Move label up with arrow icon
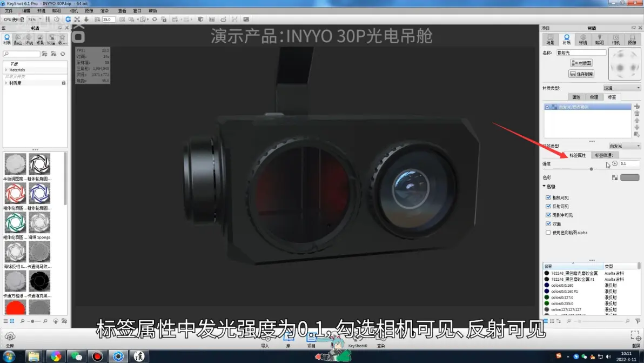The height and width of the screenshot is (363, 644). (x=636, y=121)
